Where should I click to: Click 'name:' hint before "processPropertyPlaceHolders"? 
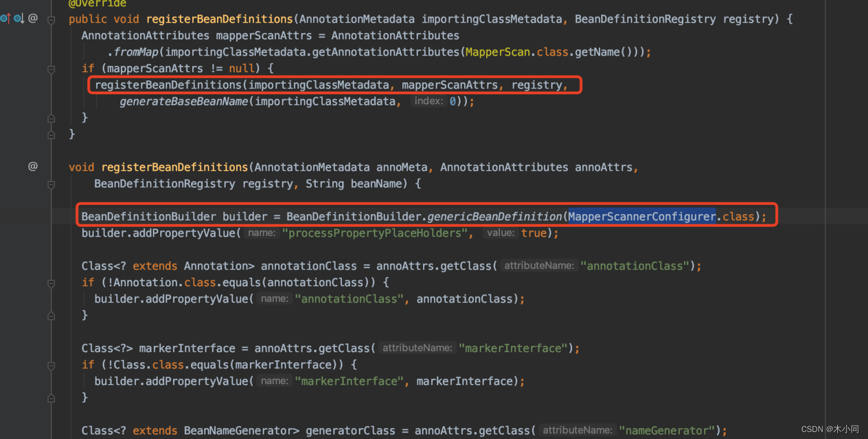pos(262,233)
